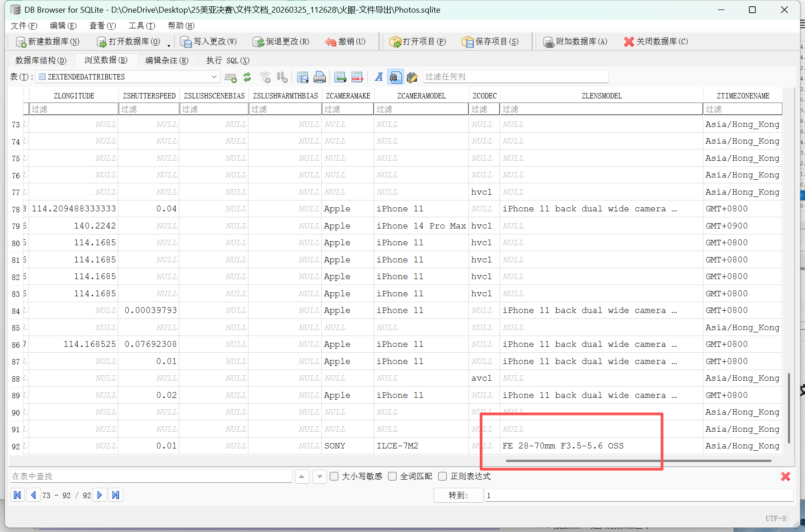Open the table selector ZEXTENDEDATTRIBUTES dropdown

(127, 77)
